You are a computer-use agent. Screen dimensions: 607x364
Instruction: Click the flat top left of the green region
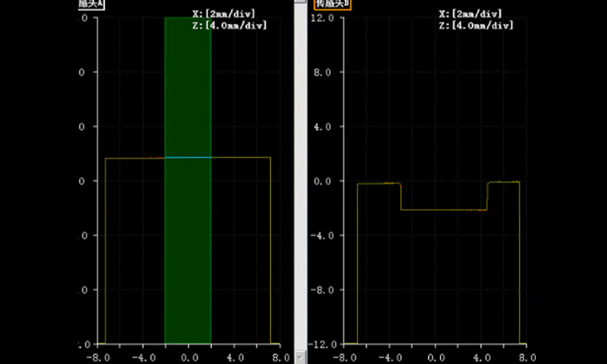[x=135, y=158]
